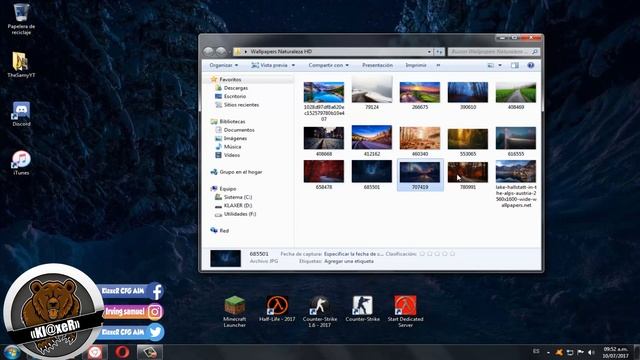Open Sitios recientes in the sidebar
Viewport: 640px width, 360px height.
coord(241,105)
